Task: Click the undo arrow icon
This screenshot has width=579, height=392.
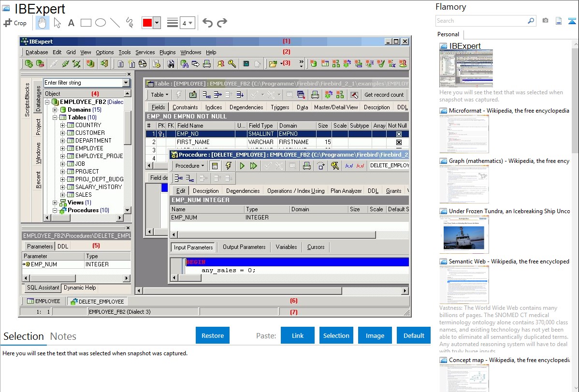Action: (x=207, y=23)
